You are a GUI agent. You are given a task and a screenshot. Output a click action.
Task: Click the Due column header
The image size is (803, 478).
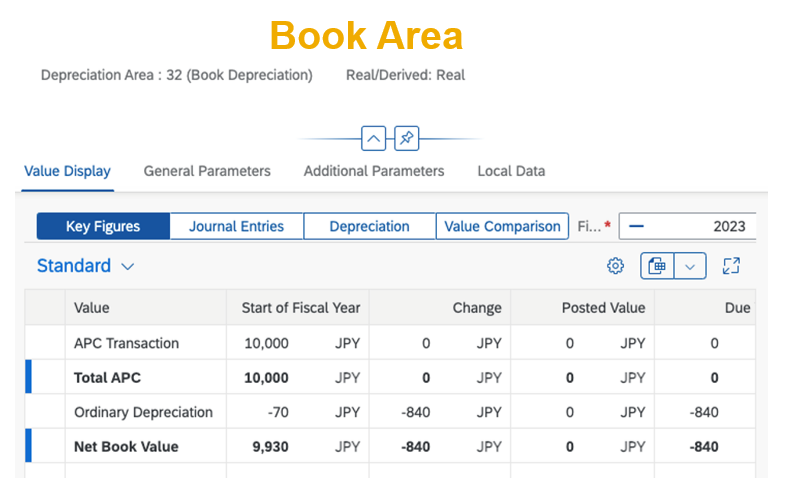coord(705,307)
